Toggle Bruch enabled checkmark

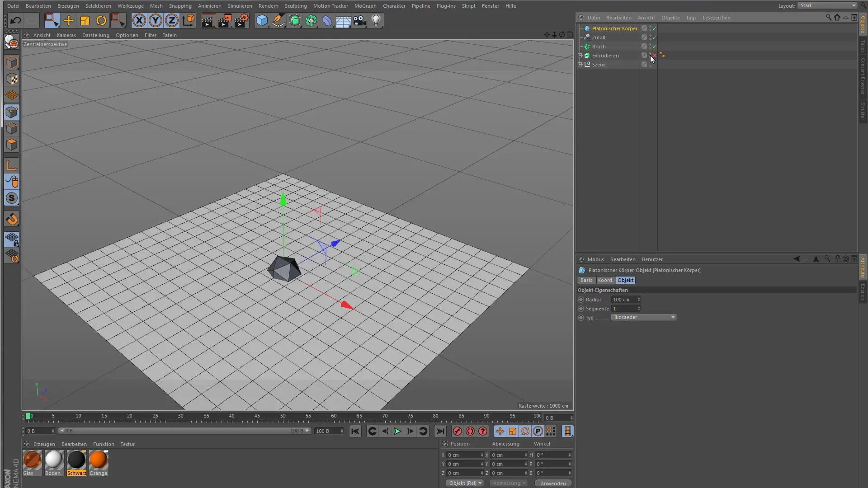point(654,47)
